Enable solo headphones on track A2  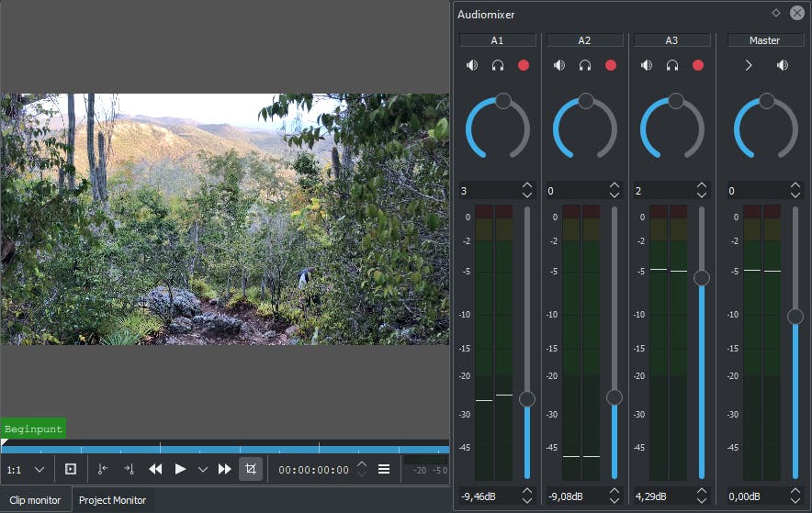(585, 65)
